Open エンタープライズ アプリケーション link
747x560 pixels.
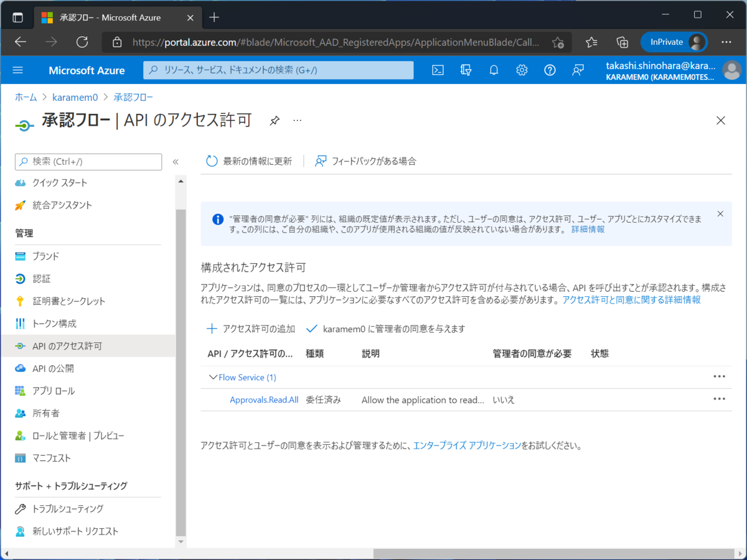[467, 446]
